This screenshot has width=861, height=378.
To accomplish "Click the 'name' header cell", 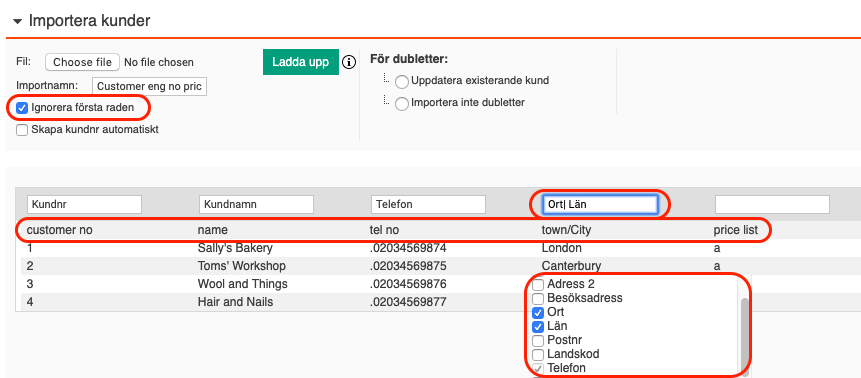I will (213, 230).
